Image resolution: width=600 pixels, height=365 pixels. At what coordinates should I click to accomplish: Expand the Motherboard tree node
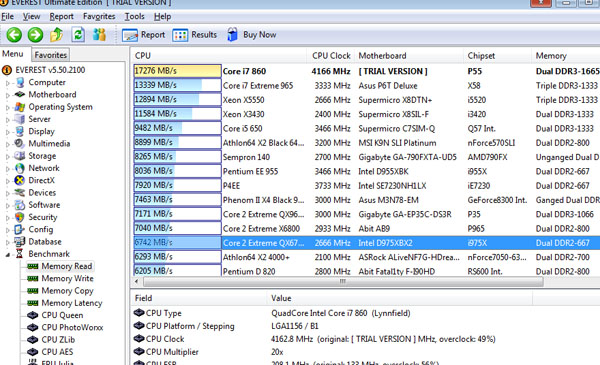point(8,95)
